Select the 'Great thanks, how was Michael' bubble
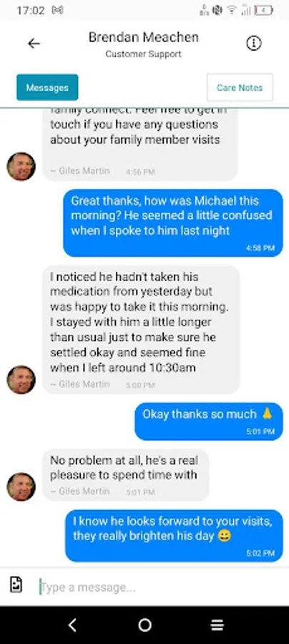The image size is (289, 644). (173, 223)
